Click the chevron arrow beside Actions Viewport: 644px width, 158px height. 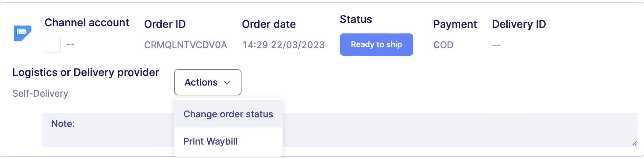pos(227,83)
